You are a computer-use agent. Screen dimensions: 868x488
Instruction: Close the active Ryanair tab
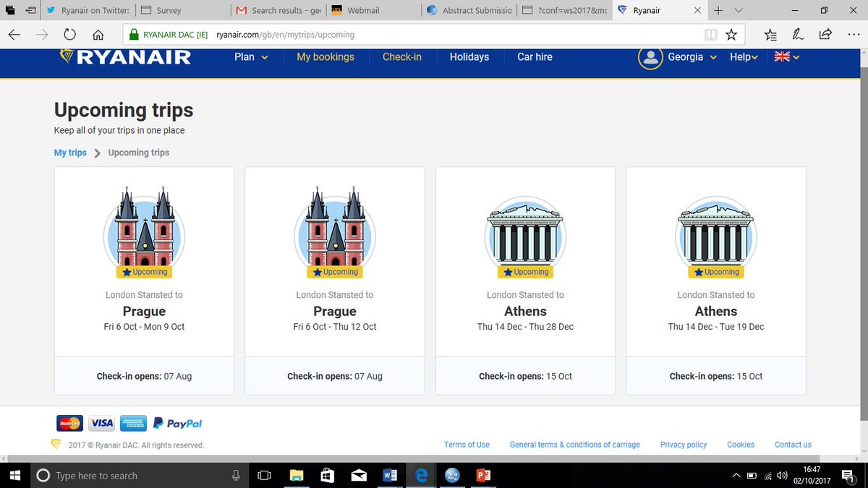[x=697, y=11]
